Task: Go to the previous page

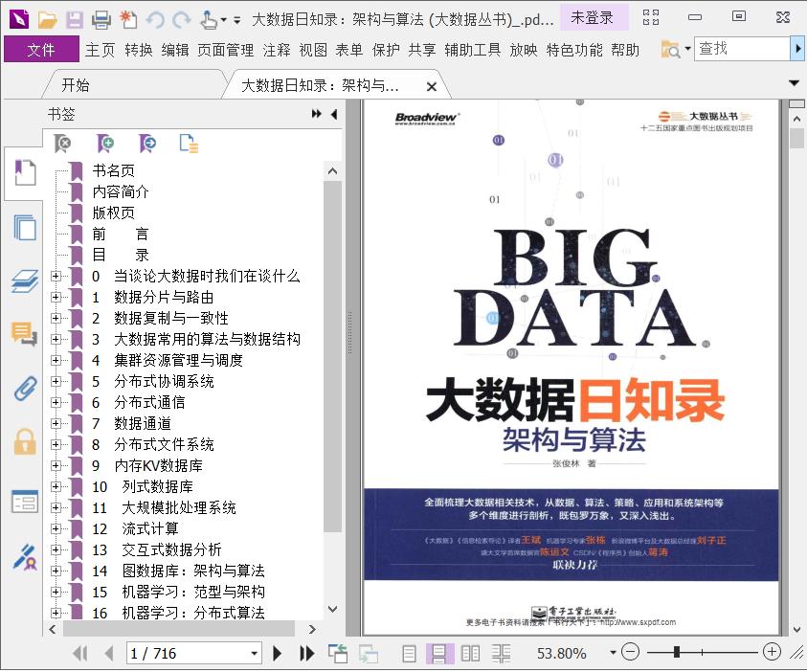Action: (x=108, y=654)
